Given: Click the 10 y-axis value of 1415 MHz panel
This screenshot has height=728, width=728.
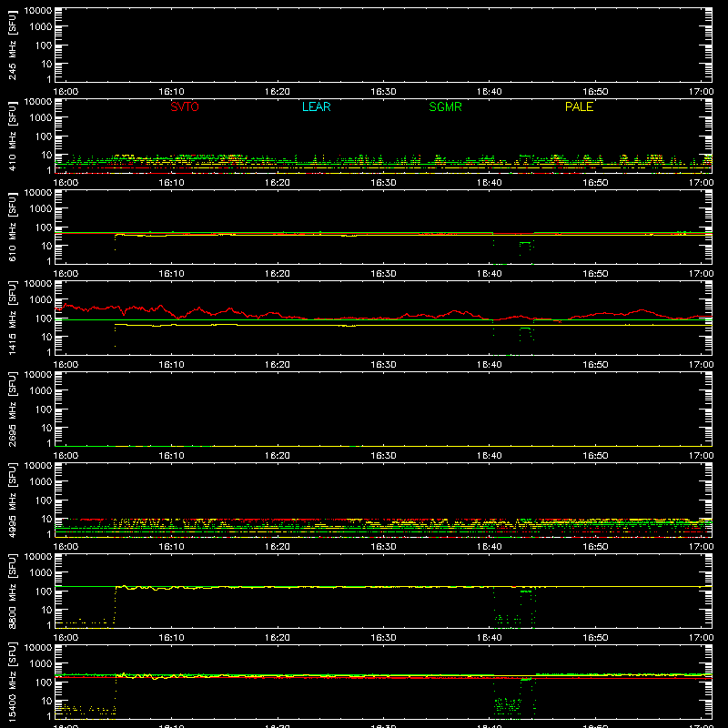Looking at the screenshot, I should click(46, 337).
